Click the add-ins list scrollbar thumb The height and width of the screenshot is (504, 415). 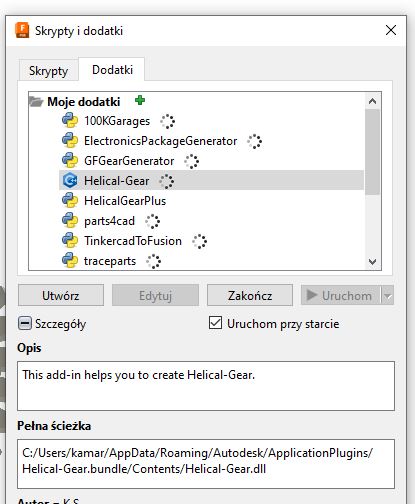pyautogui.click(x=372, y=152)
